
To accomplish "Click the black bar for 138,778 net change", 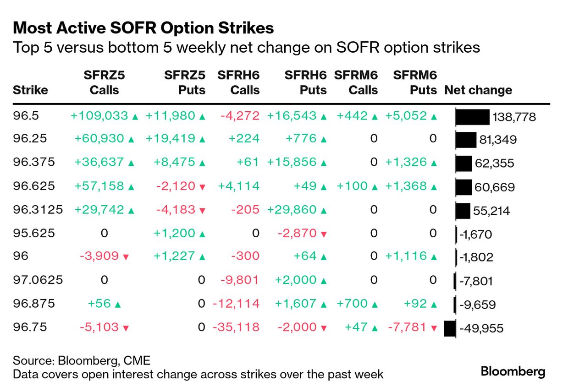I will tap(473, 117).
